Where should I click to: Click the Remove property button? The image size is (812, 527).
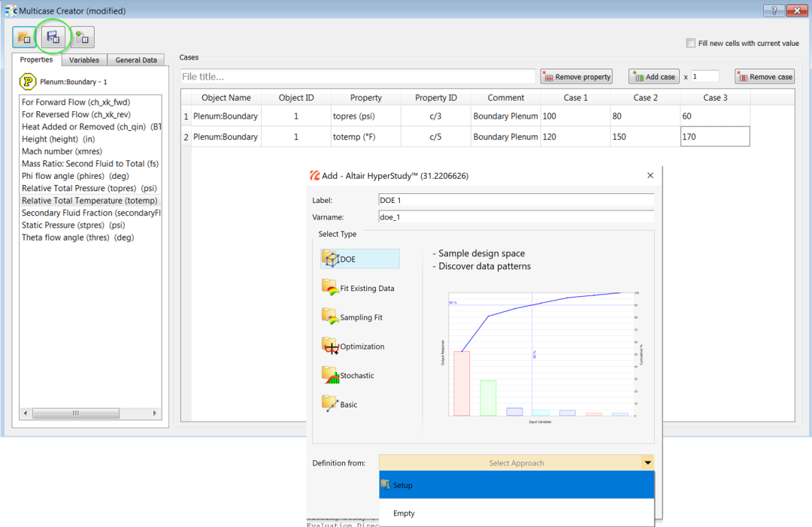(577, 77)
